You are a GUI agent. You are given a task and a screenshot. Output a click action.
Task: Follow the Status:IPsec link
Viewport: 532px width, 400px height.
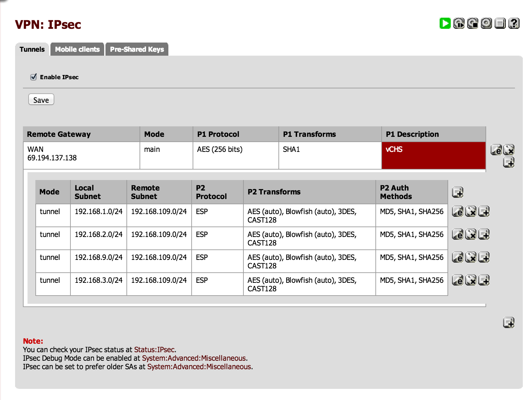click(154, 350)
